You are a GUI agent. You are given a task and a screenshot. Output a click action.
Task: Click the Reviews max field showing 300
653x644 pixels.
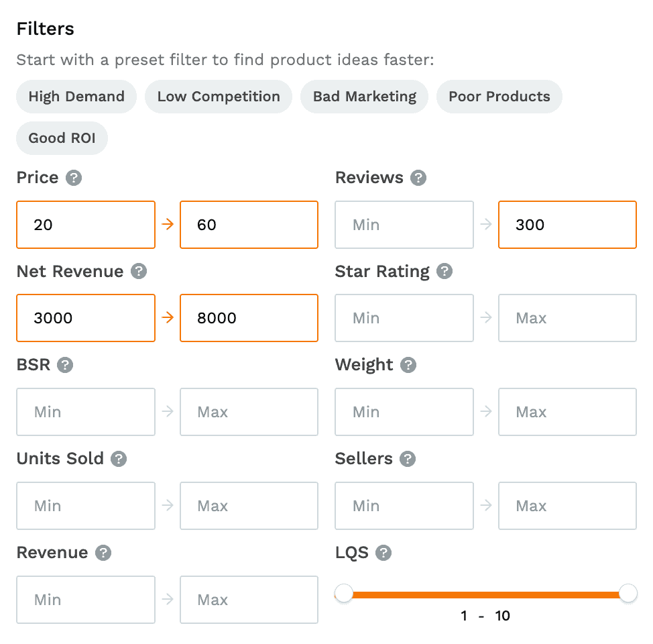point(568,225)
